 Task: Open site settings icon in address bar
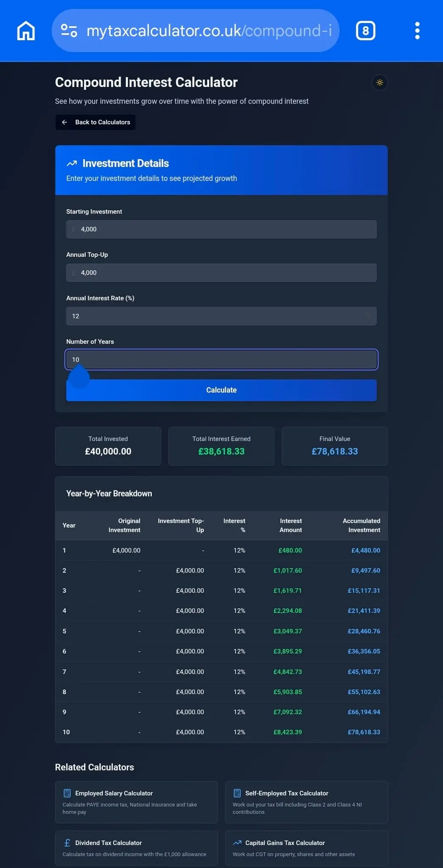tap(69, 31)
